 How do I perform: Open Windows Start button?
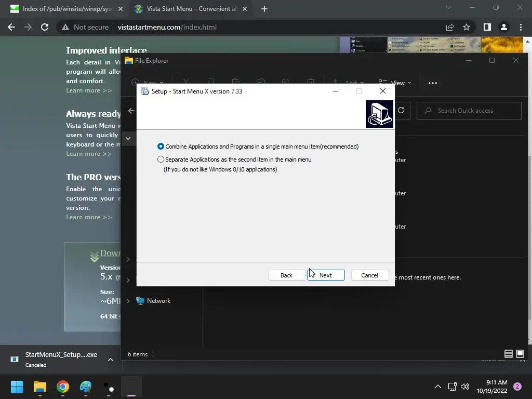(x=17, y=387)
